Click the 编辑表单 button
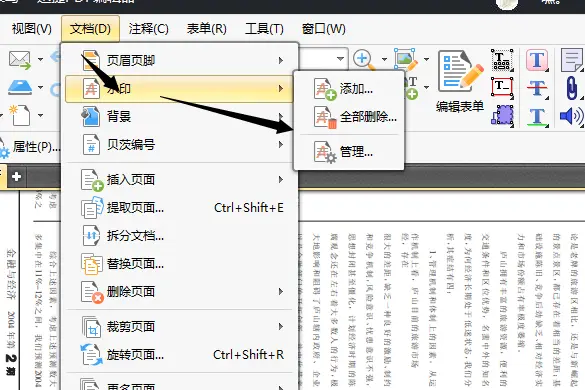 460,81
